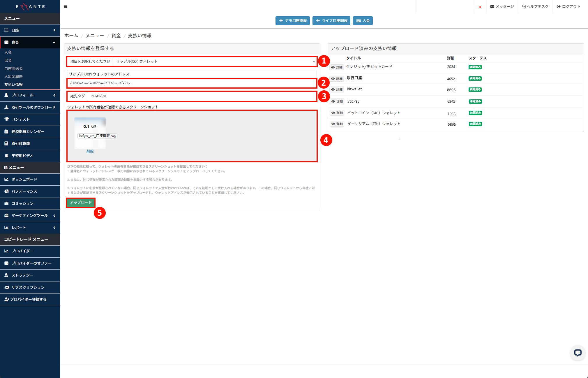This screenshot has width=588, height=378.
Task: Open ヘルプデスク support
Action: click(x=535, y=6)
